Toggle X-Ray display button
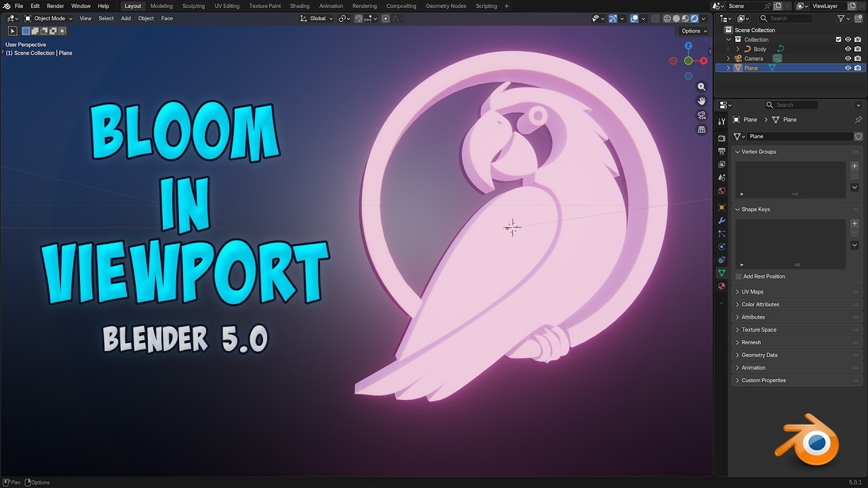 (x=655, y=18)
